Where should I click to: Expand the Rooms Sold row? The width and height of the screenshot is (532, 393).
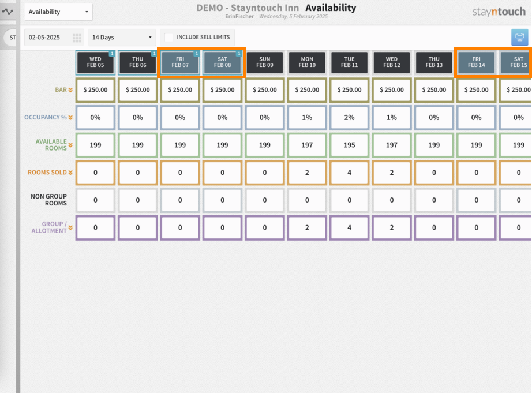coord(70,173)
